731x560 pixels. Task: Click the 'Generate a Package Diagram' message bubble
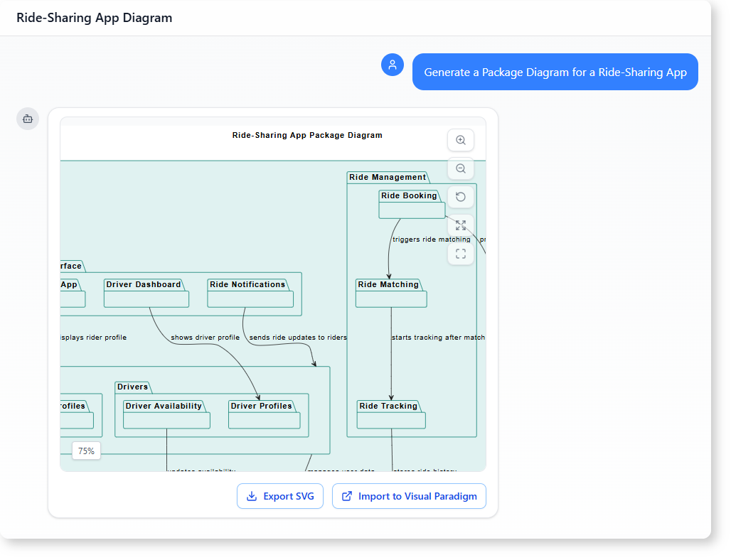[555, 72]
